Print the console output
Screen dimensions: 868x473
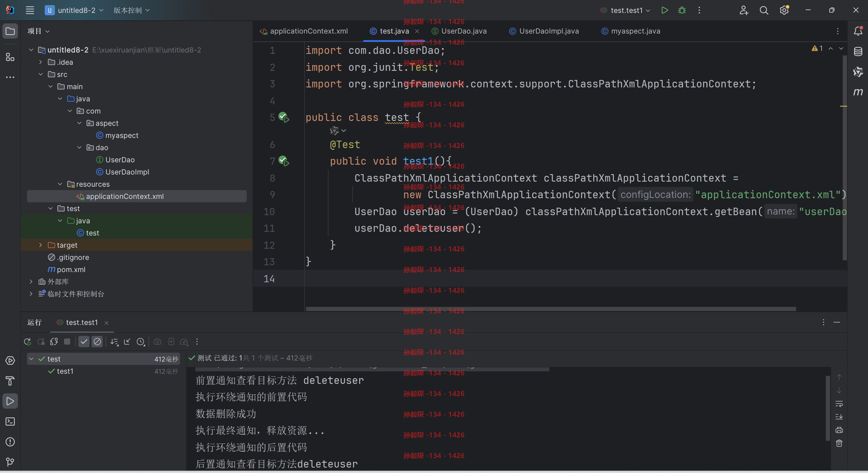[839, 430]
